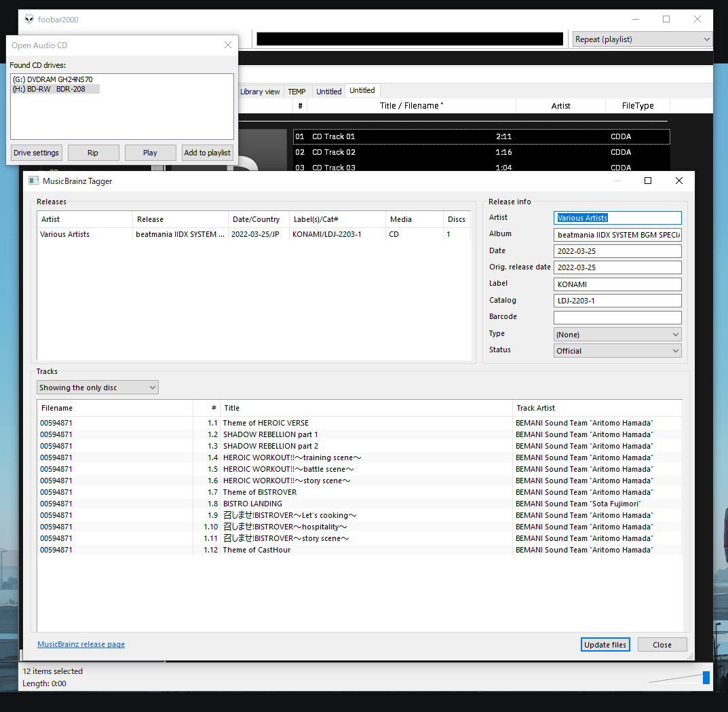Adjust the volume slider in status bar
The width and height of the screenshot is (728, 712).
click(x=706, y=677)
